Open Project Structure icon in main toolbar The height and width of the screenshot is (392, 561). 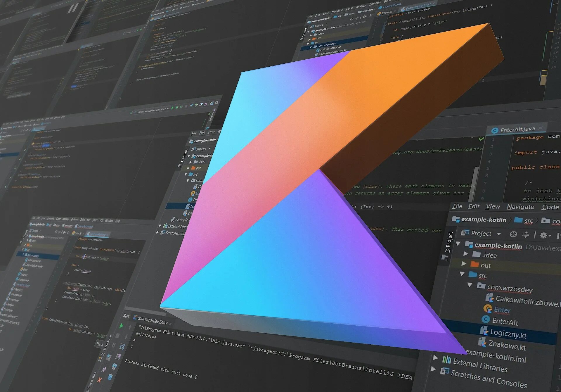click(212, 103)
